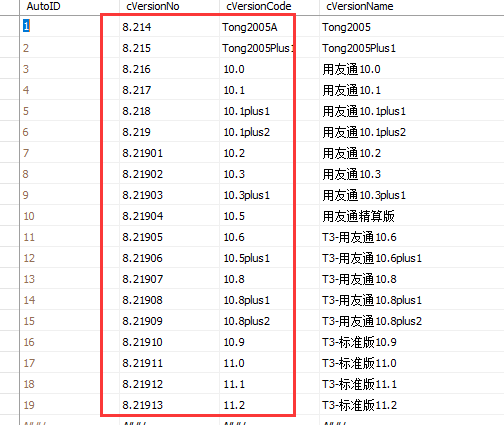Click the AutoID column header
This screenshot has height=425, width=504.
click(x=70, y=7)
